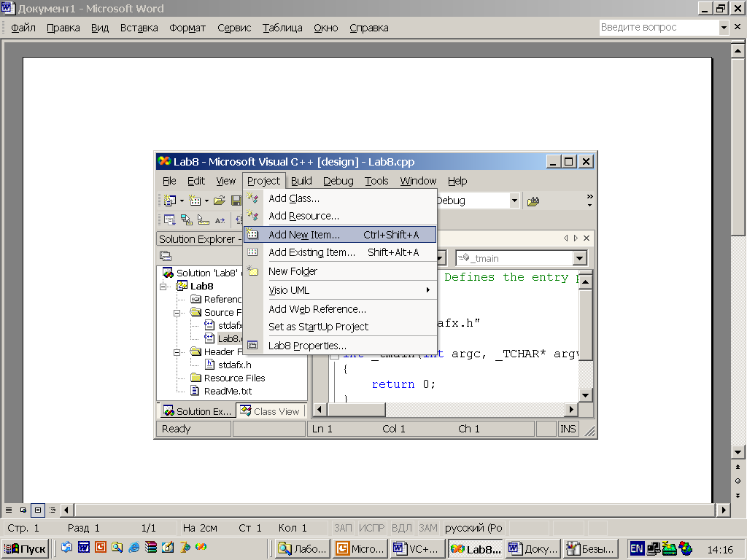
Task: Choose Add New Item in Project menu
Action: (x=340, y=234)
